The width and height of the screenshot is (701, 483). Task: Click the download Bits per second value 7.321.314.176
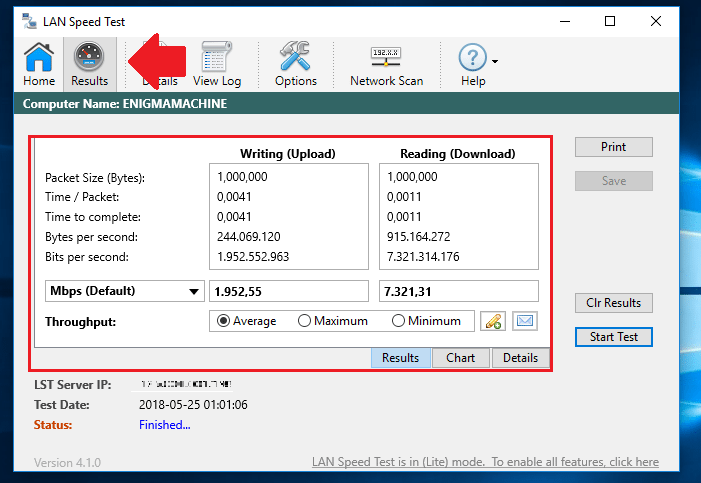pyautogui.click(x=423, y=257)
